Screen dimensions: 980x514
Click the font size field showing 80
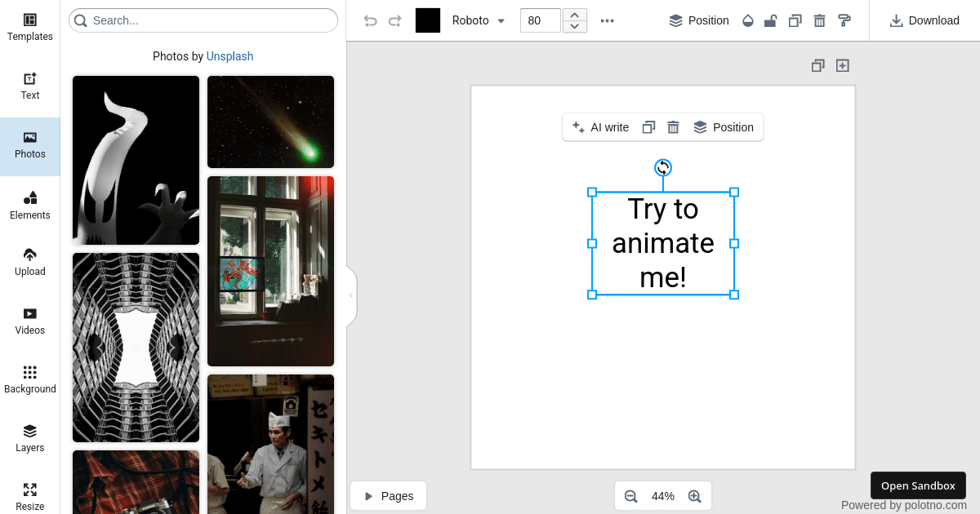(541, 20)
